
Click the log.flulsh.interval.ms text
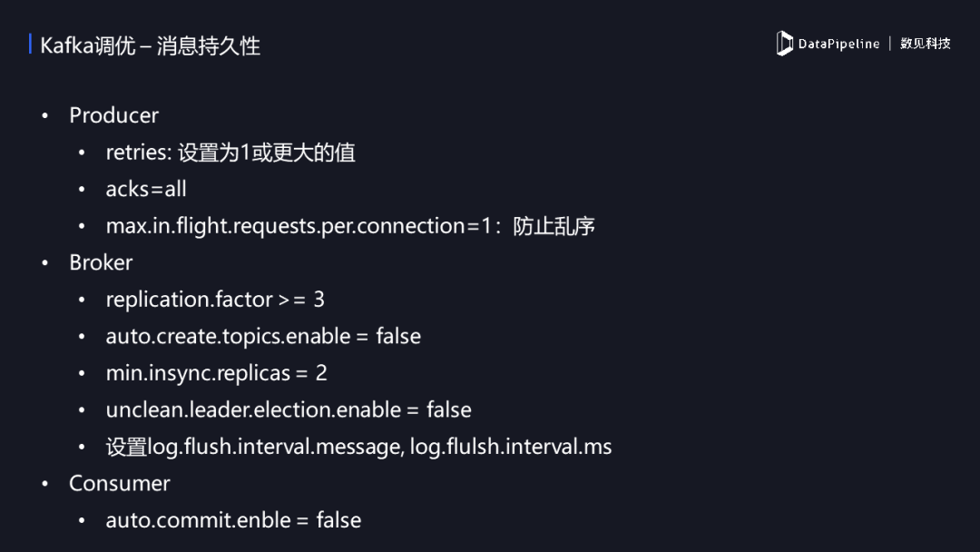511,447
